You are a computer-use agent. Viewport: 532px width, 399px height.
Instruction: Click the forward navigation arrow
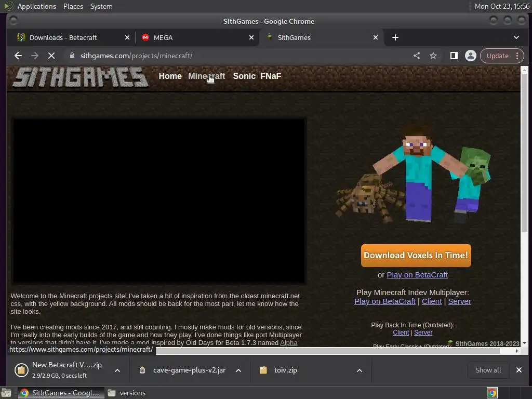[35, 56]
